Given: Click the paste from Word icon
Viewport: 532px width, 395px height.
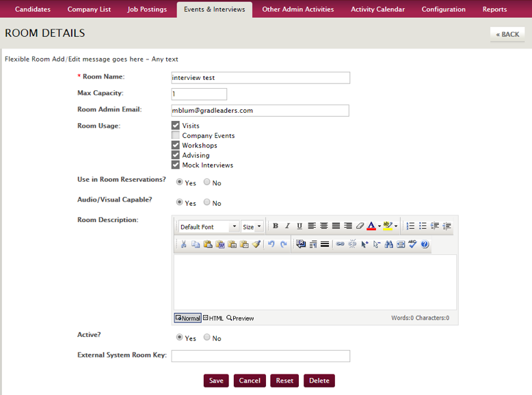Looking at the screenshot, I should pos(220,244).
